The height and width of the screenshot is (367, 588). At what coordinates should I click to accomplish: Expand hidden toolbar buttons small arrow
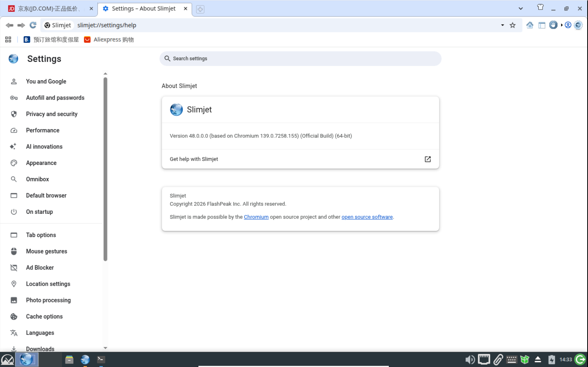(562, 25)
